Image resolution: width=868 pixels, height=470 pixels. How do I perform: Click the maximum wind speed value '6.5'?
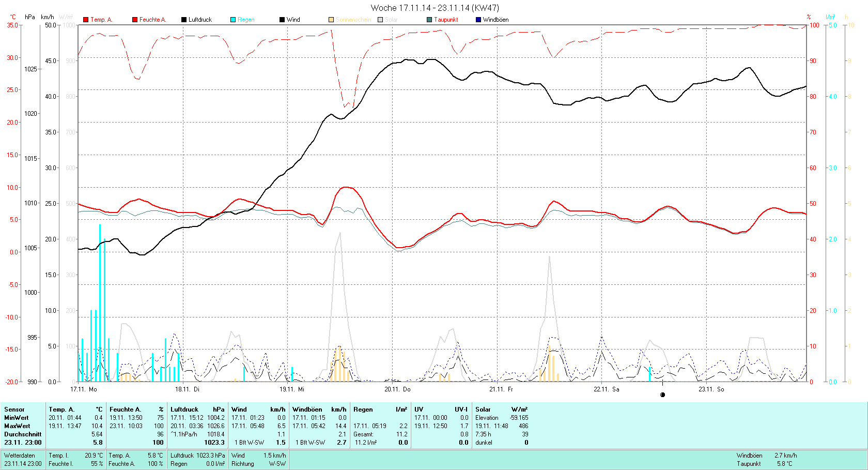point(282,426)
